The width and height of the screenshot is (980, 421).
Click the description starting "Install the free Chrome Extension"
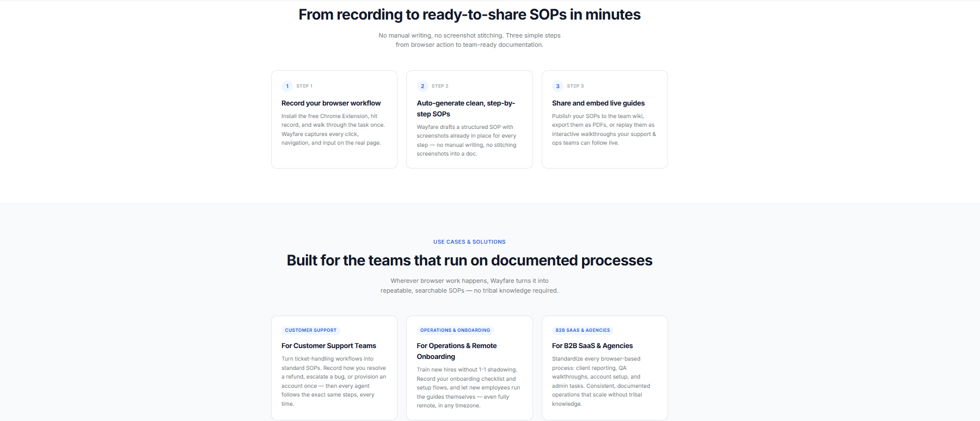click(333, 129)
